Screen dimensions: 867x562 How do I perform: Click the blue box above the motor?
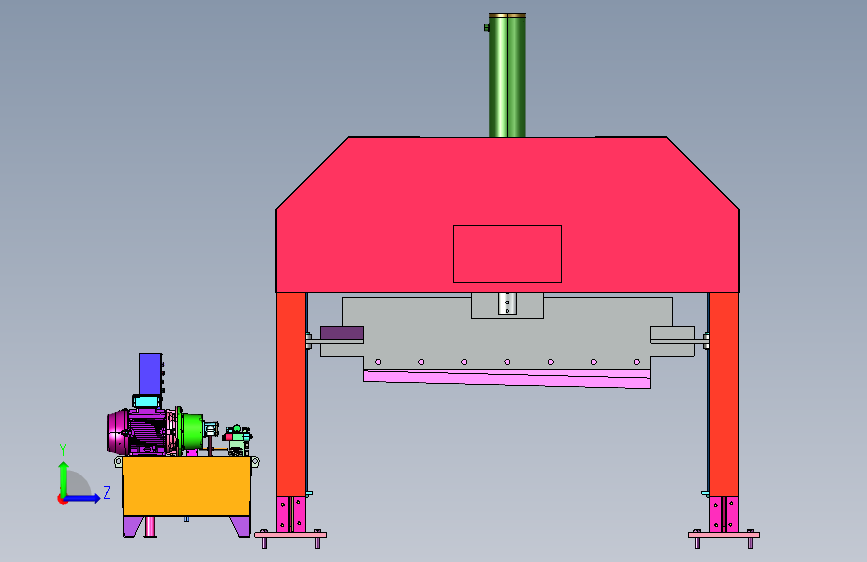tap(150, 374)
